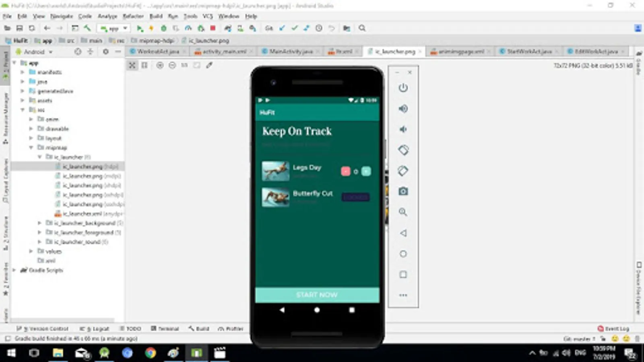Open Chrome from the Windows taskbar

[x=151, y=353]
